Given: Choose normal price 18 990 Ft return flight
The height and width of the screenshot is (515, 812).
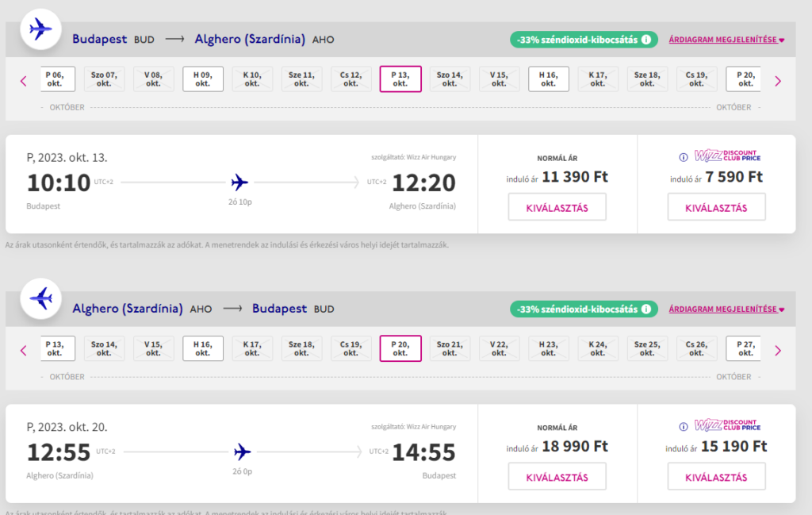Looking at the screenshot, I should 557,477.
